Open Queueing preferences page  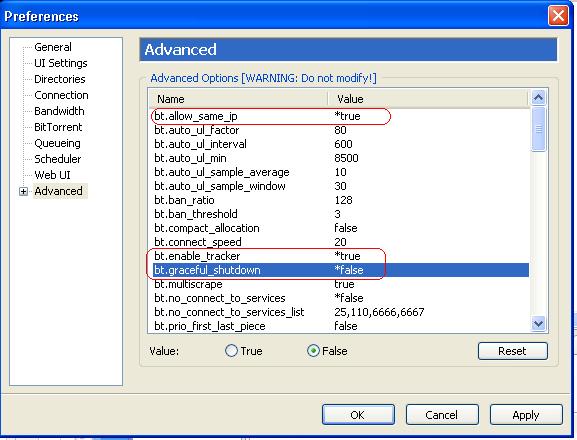pyautogui.click(x=57, y=143)
